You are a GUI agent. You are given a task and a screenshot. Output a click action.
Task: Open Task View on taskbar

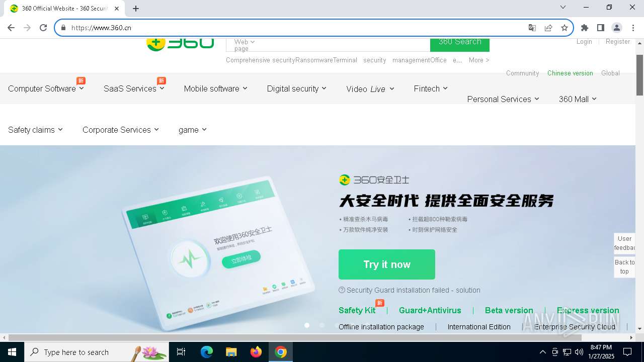pos(181,352)
